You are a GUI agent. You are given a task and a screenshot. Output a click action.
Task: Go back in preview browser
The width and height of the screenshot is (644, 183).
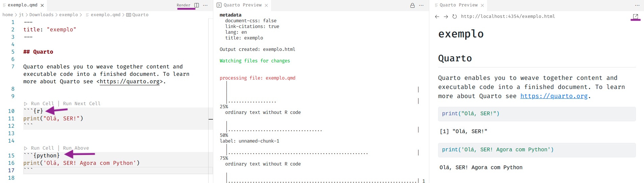point(437,17)
